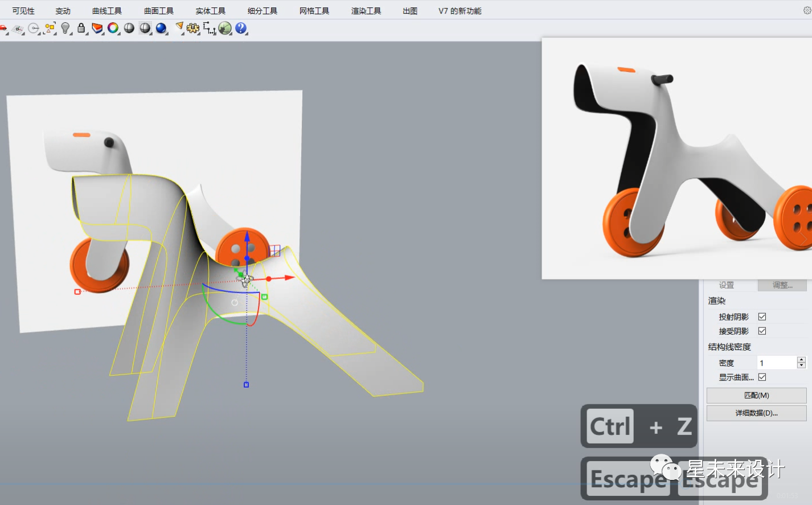Increase 密度 value with up arrow
The image size is (812, 505).
pos(801,360)
